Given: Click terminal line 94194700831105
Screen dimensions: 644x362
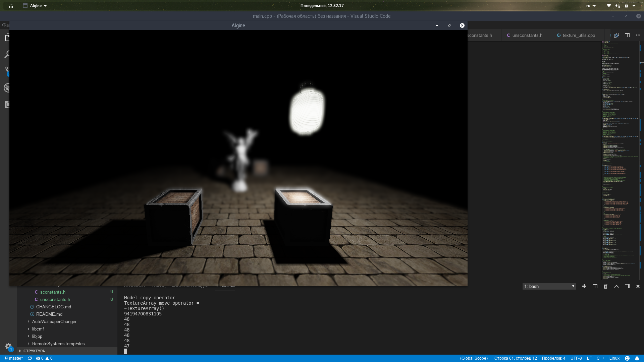Looking at the screenshot, I should coord(143,314).
